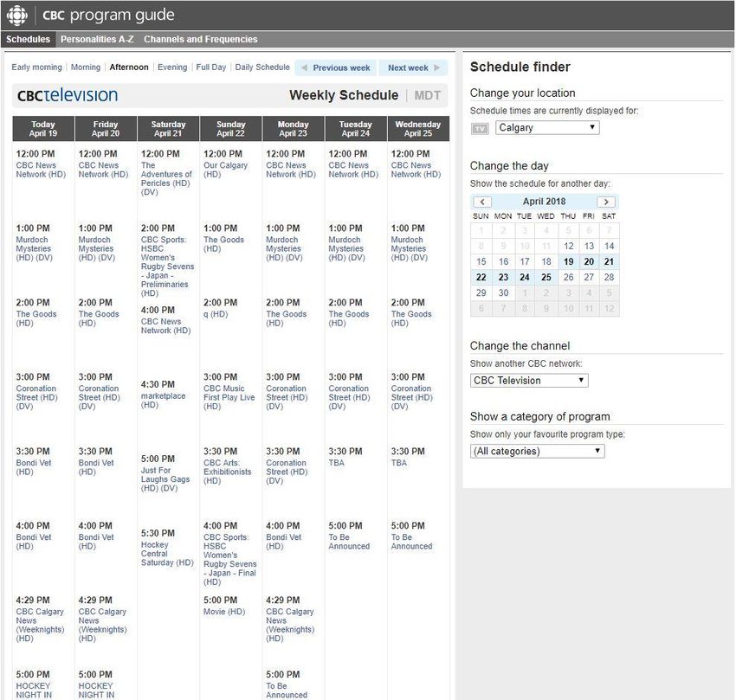This screenshot has width=736, height=700.
Task: Open Saturday's 2:00 PM Rugby Sevens Preliminaries
Action: [x=167, y=267]
